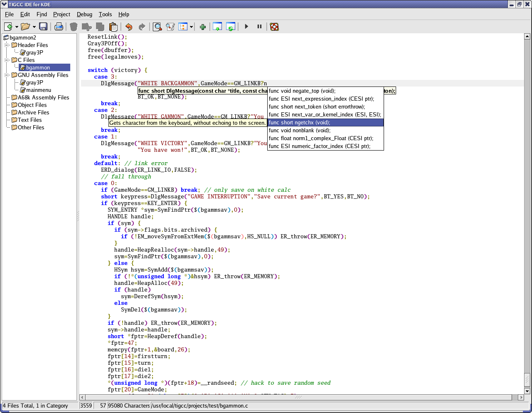
Task: Click the New file toolbar icon
Action: click(x=8, y=27)
